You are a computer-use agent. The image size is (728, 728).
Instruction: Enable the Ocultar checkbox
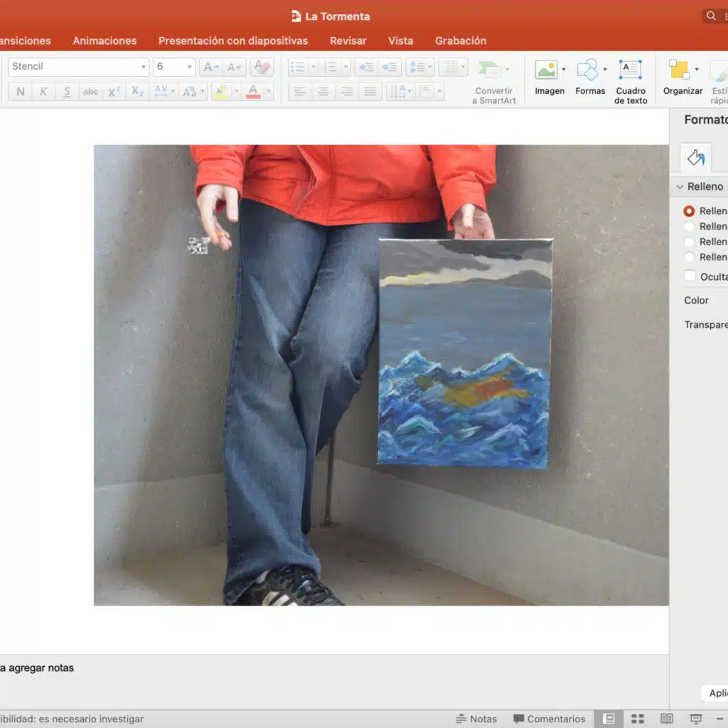click(x=690, y=276)
